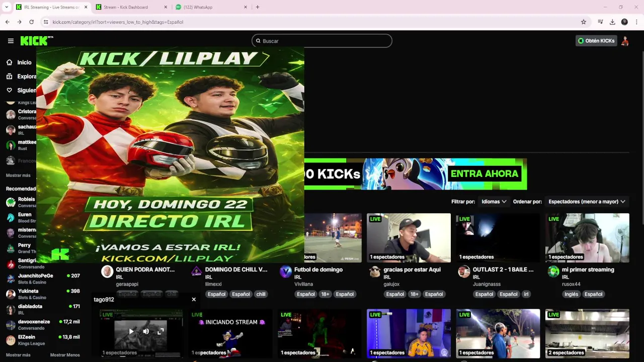The height and width of the screenshot is (362, 644).
Task: Open davooxeneize channel in sidebar
Action: [x=43, y=324]
